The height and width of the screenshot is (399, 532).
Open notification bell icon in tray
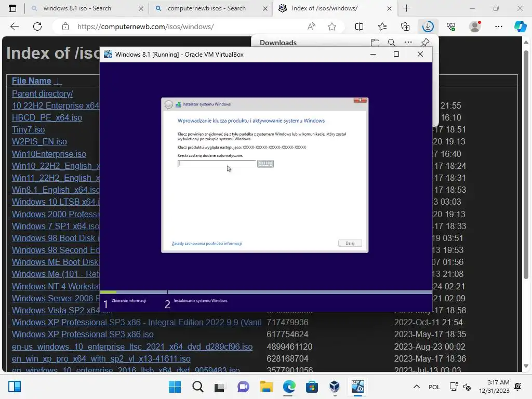pyautogui.click(x=518, y=387)
